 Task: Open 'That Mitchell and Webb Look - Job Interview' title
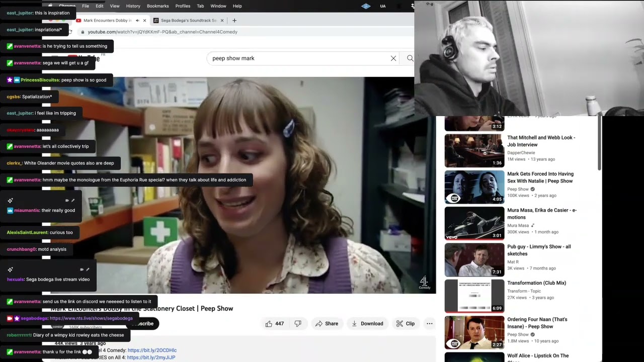tap(541, 141)
